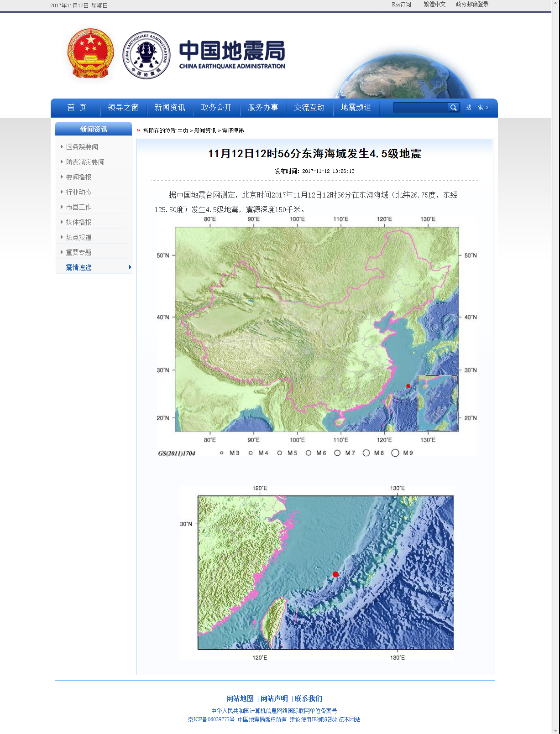The image size is (560, 734).
Task: Click the blue arrow next to 震情速递
Action: [x=130, y=267]
